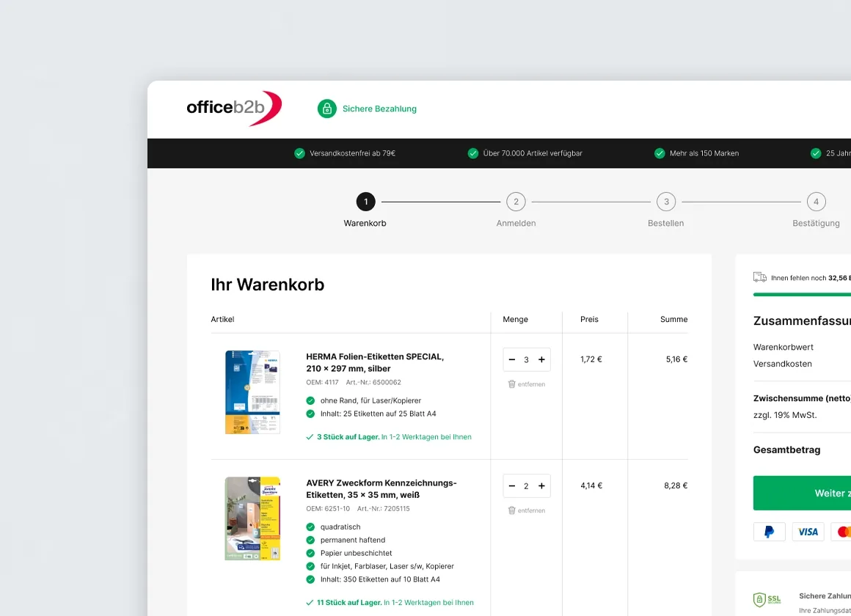Click 3 Stück auf Lager availability text
Screen dimensions: 851x616
pyautogui.click(x=348, y=437)
